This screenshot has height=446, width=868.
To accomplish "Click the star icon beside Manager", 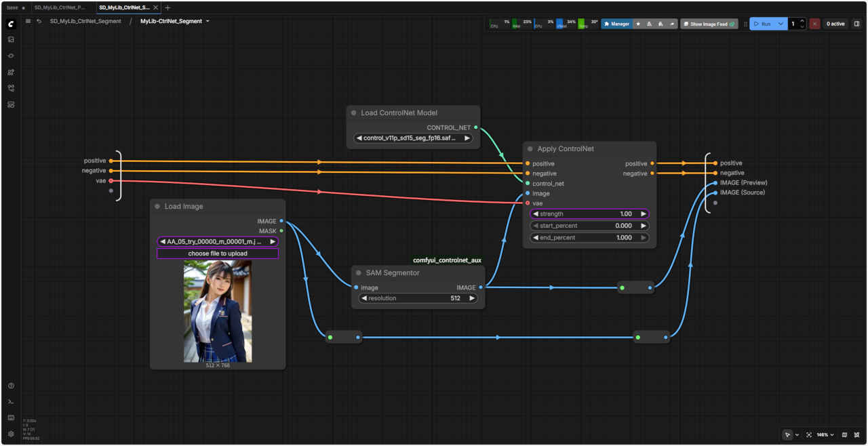I will 638,24.
